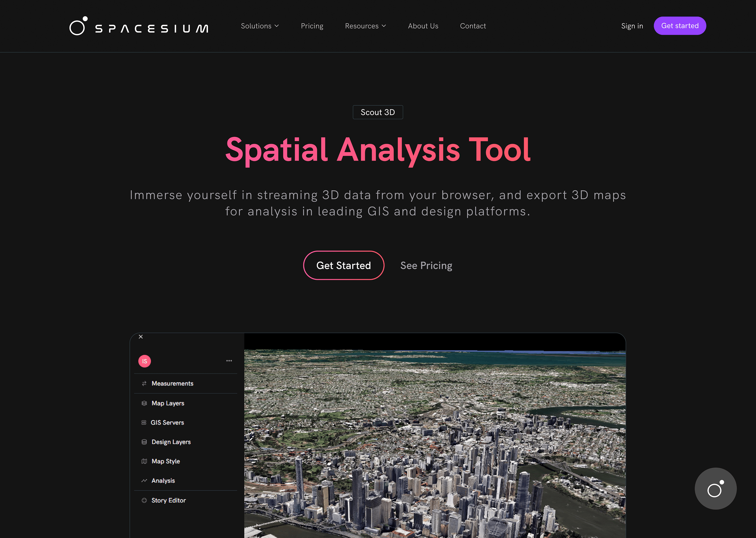Click the Map Style map icon
The image size is (756, 538).
pyautogui.click(x=144, y=461)
